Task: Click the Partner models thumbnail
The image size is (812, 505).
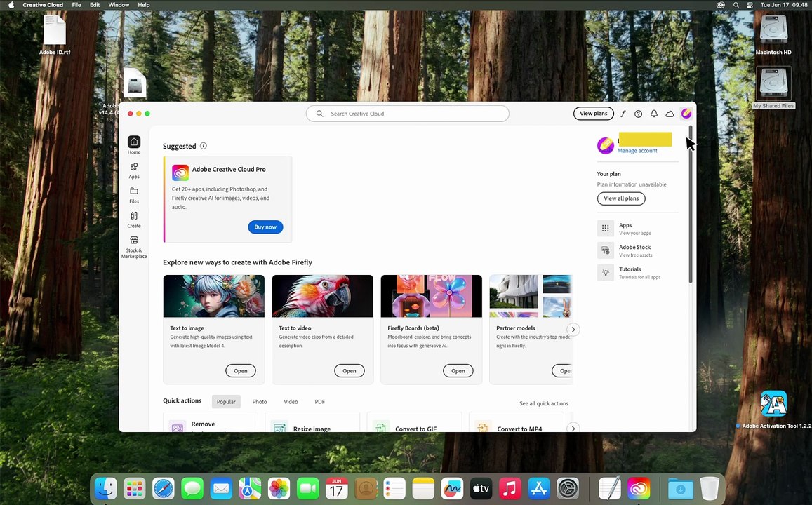Action: tap(531, 296)
